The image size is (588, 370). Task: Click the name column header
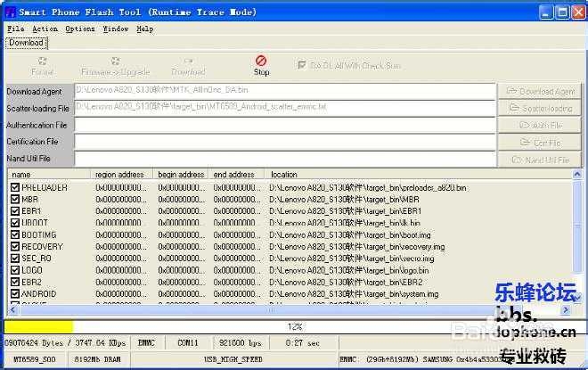49,175
